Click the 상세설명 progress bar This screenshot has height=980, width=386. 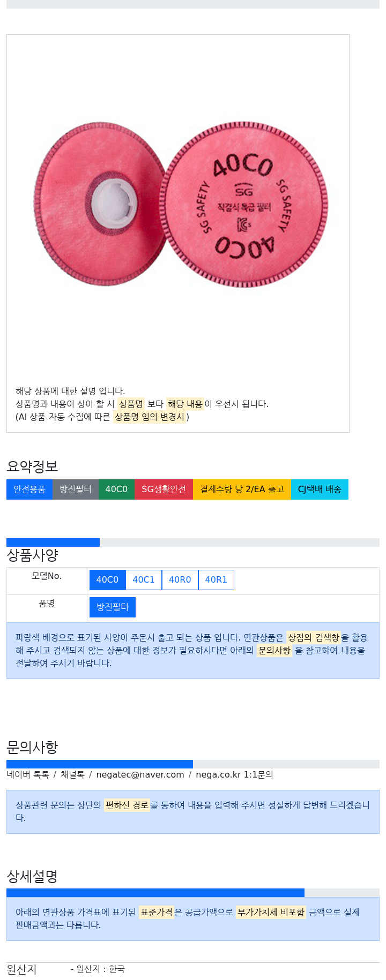tap(155, 893)
